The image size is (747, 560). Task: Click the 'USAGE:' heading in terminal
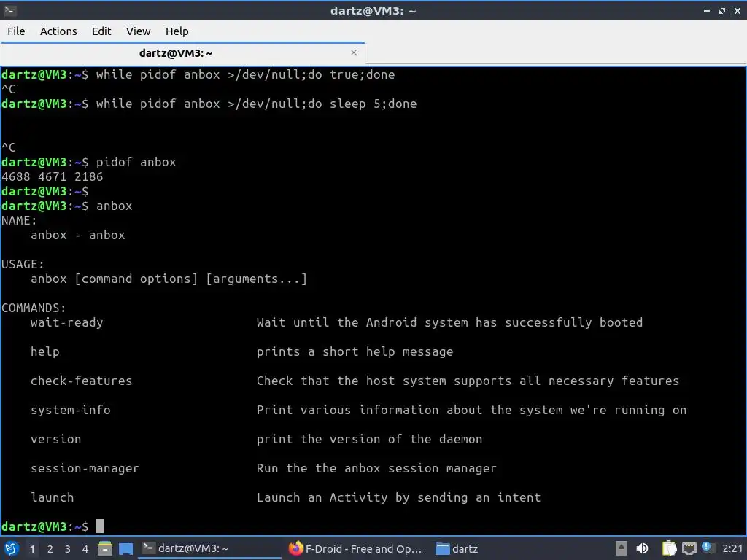23,264
